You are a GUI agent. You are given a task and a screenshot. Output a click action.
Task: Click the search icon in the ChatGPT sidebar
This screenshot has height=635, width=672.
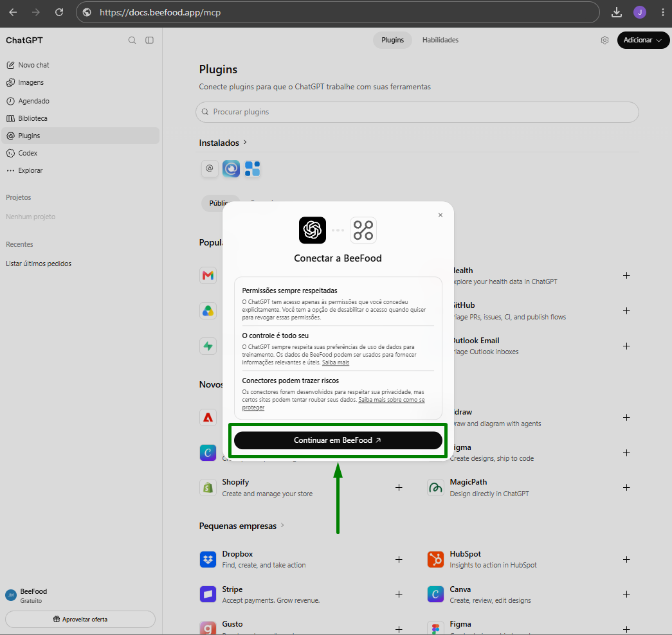coord(132,40)
